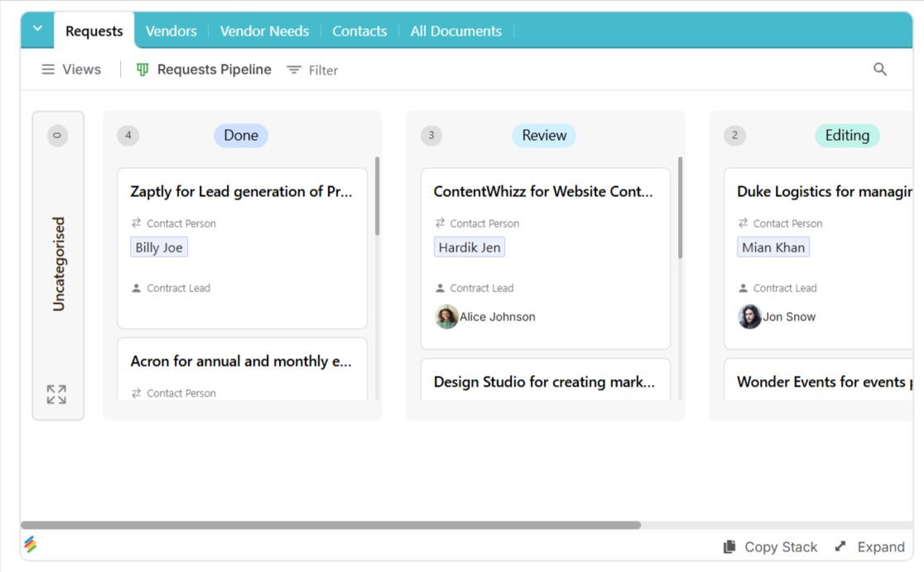Click the Stackby colorful logo icon

(31, 545)
